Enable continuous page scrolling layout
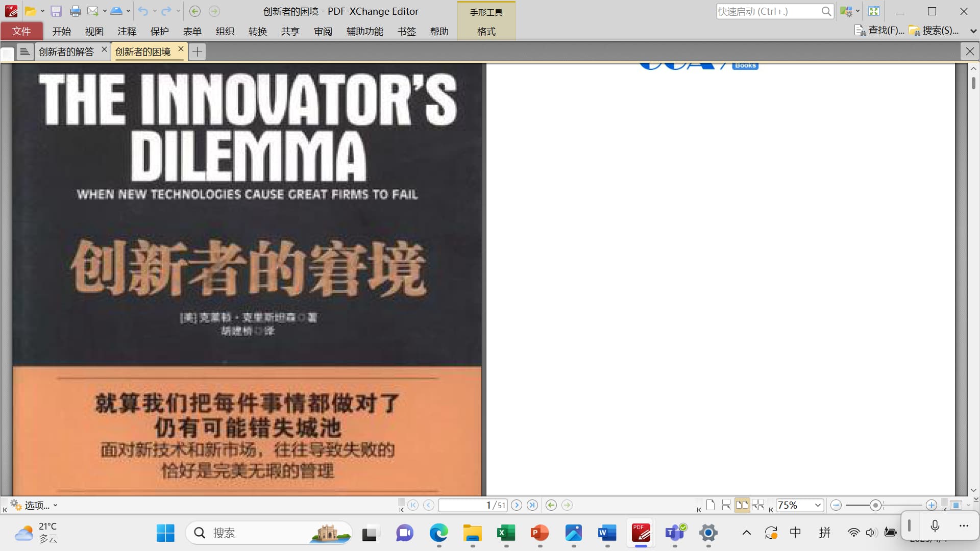The image size is (980, 551). pos(726,505)
